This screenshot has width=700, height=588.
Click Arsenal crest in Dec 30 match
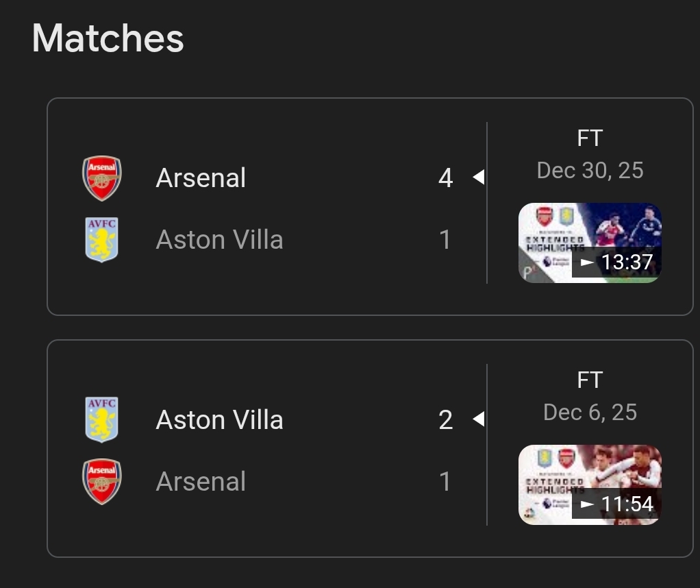point(102,177)
